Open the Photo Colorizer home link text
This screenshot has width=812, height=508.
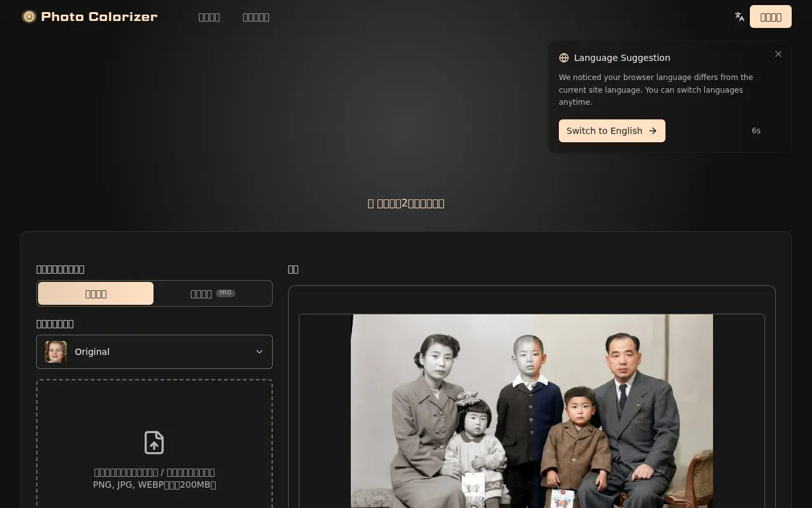pos(99,17)
